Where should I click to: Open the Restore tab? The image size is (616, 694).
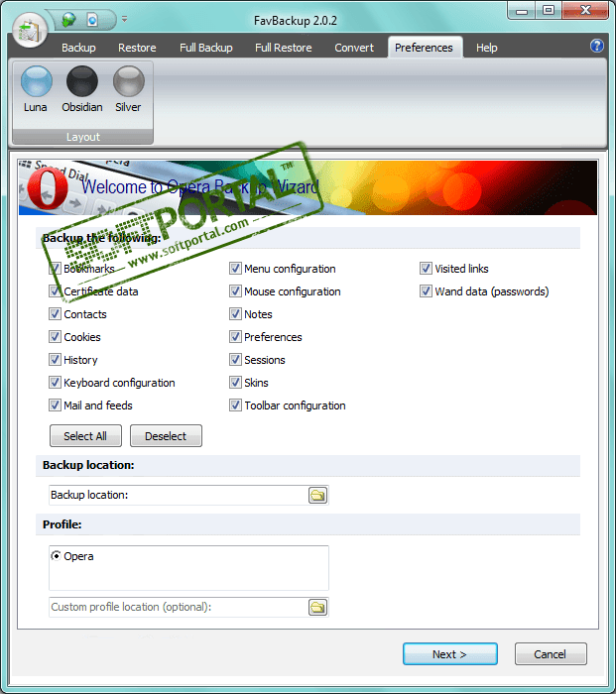tap(137, 48)
